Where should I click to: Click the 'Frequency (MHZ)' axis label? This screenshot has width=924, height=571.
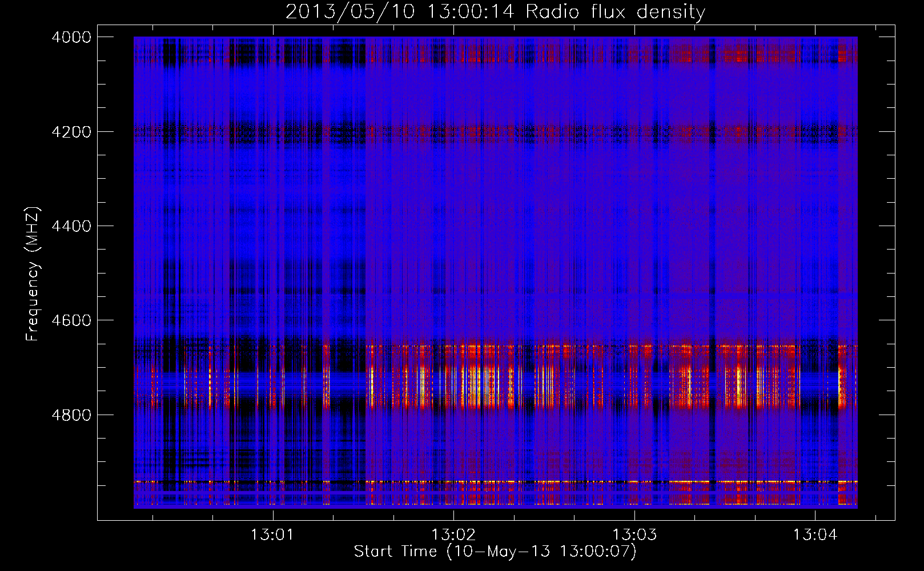[x=33, y=274]
